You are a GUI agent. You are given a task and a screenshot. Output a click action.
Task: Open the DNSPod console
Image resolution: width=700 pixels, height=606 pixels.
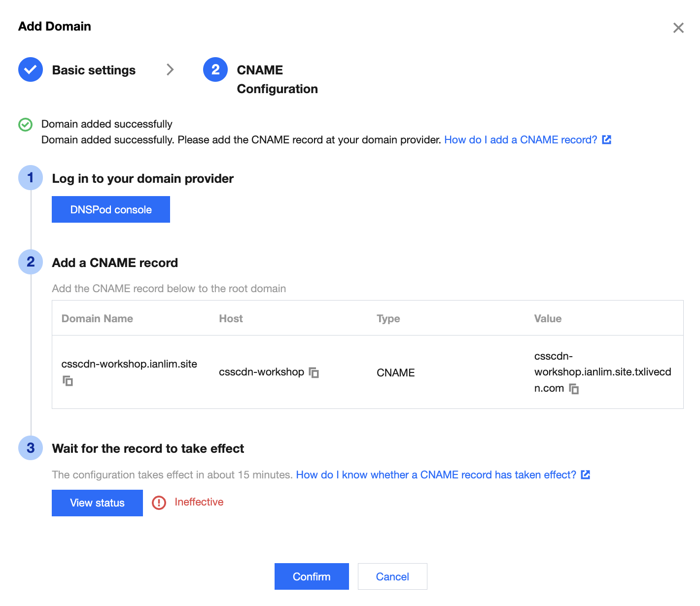tap(111, 209)
